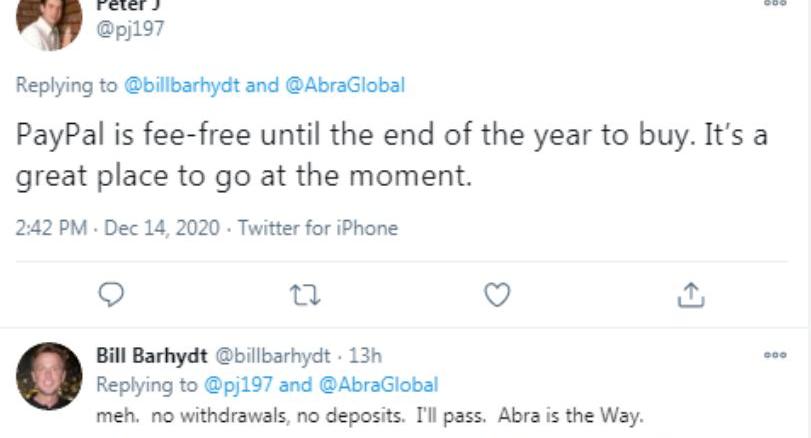Screen dimensions: 811x438
Task: Click the Twitter for iPhone source link
Action: click(x=318, y=228)
